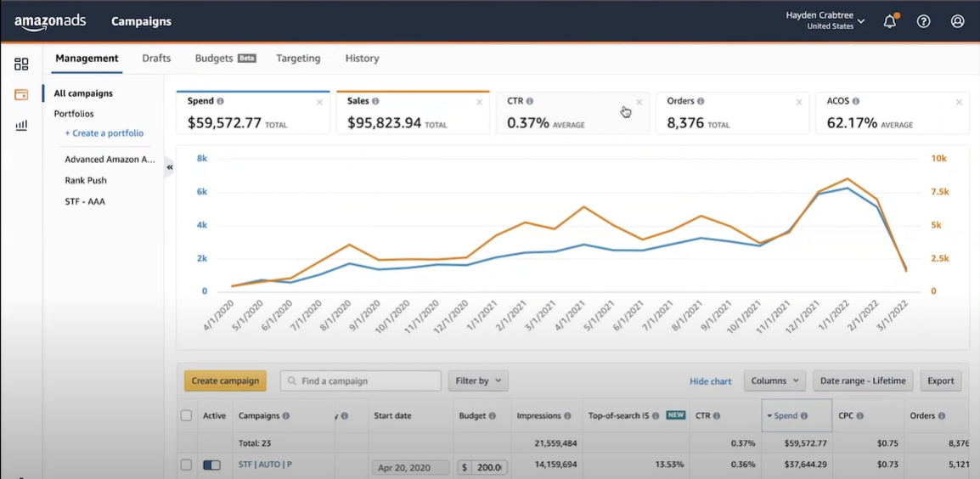Check the STF | AUTO | P row checkbox
The width and height of the screenshot is (980, 479).
(186, 465)
